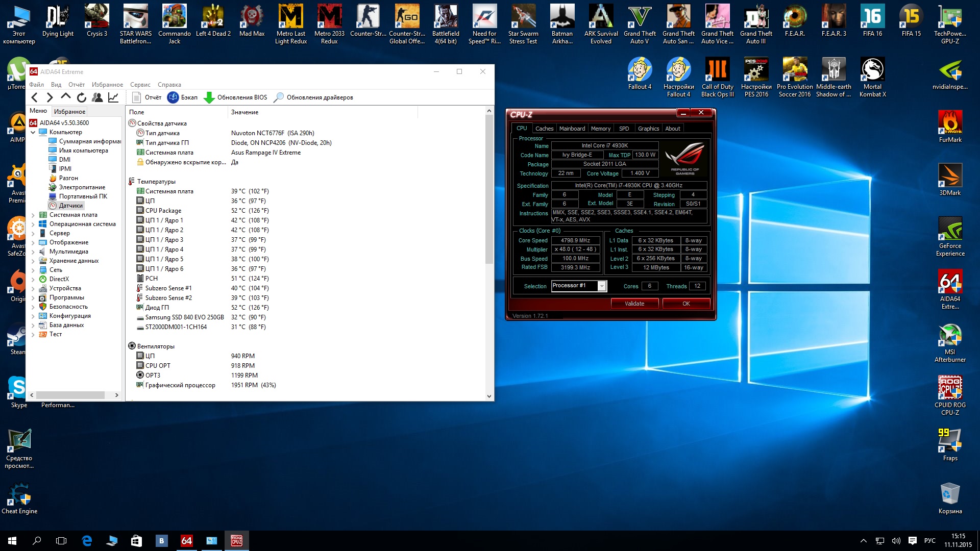The width and height of the screenshot is (980, 551).
Task: Collapse the Компьютер tree node
Action: [x=33, y=133]
